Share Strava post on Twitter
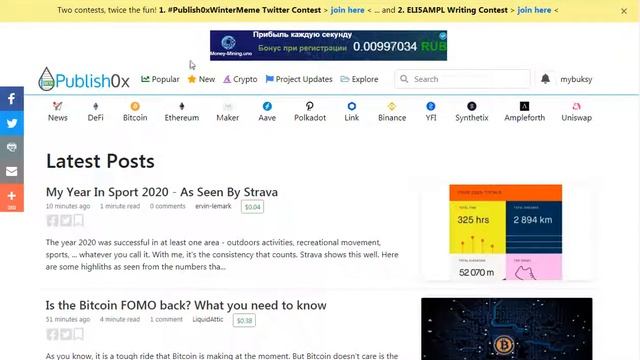The height and width of the screenshot is (360, 640). tap(66, 220)
